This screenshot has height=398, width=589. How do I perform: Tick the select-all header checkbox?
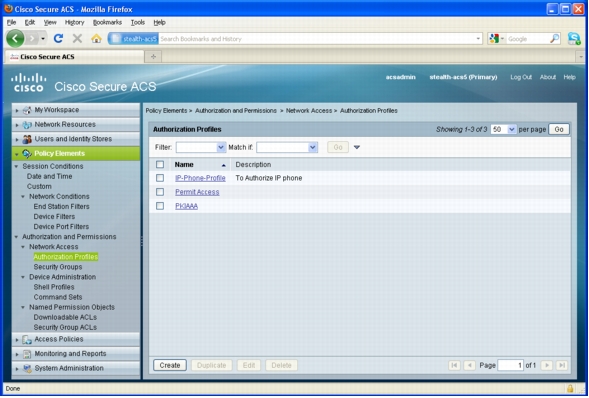(160, 164)
